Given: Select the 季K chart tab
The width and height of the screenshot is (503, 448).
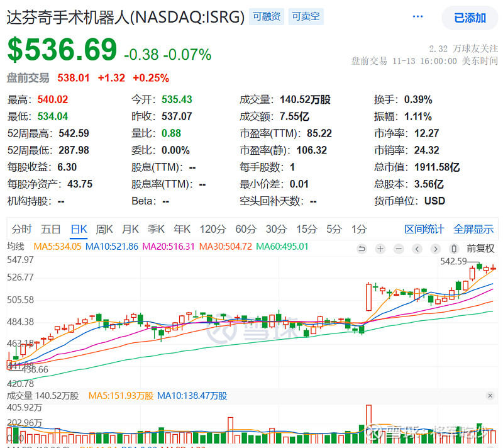Looking at the screenshot, I should tap(156, 229).
